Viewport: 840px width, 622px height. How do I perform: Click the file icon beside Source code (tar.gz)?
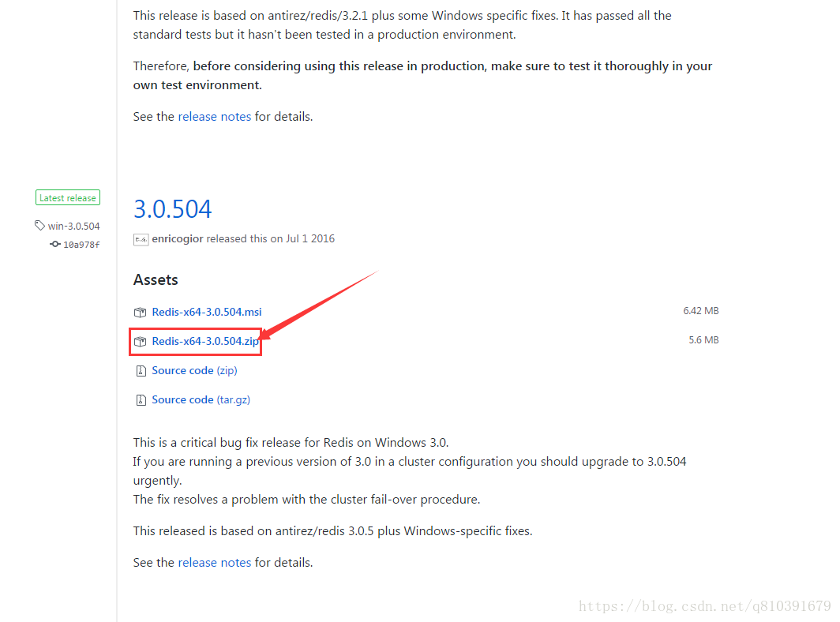point(141,399)
